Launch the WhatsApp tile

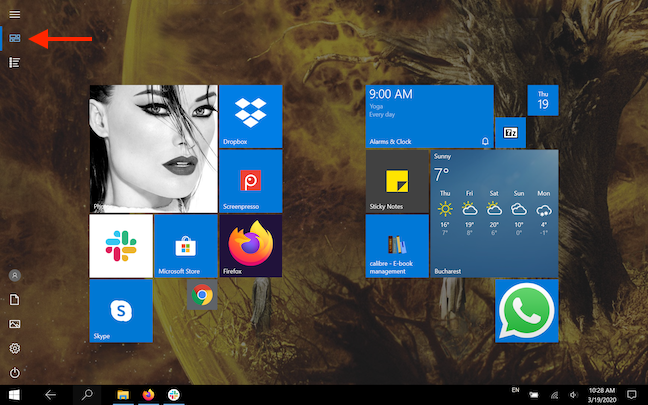(526, 311)
